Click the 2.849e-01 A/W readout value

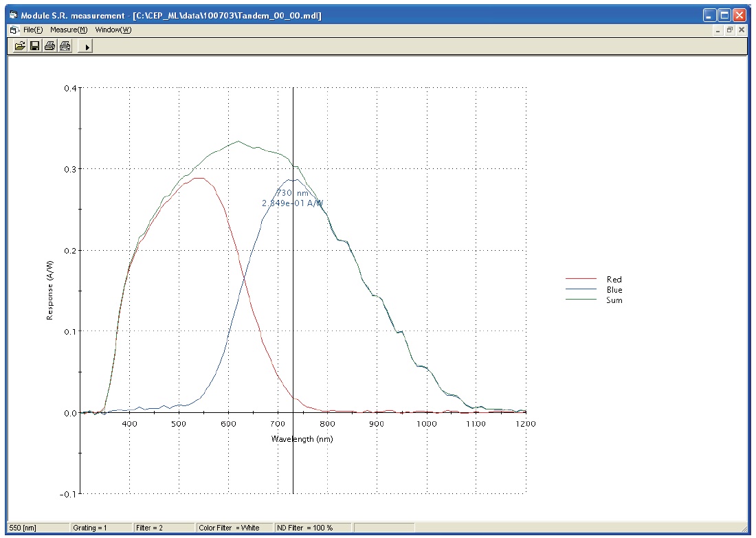pyautogui.click(x=293, y=203)
